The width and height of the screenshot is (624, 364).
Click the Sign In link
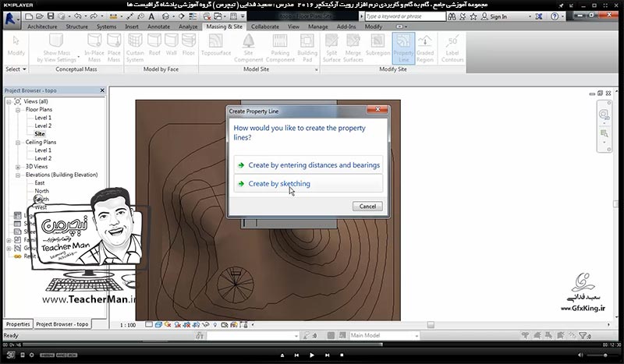click(498, 16)
